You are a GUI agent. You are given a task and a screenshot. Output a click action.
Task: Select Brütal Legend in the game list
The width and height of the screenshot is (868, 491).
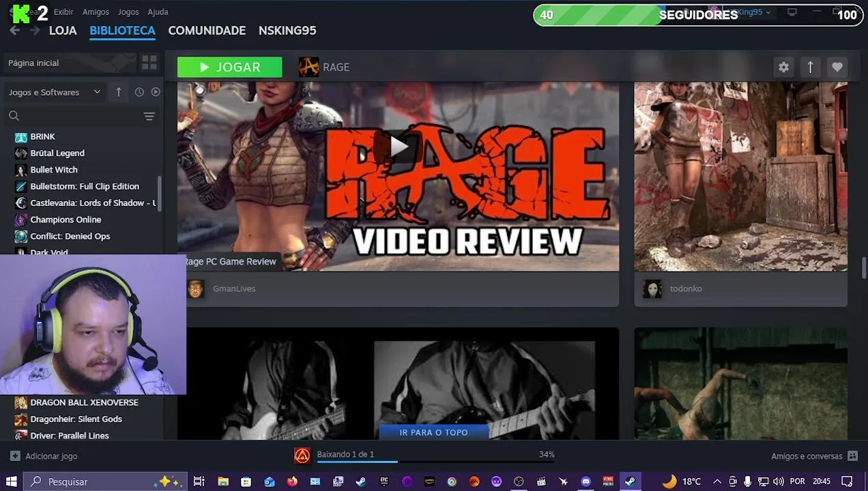click(57, 153)
